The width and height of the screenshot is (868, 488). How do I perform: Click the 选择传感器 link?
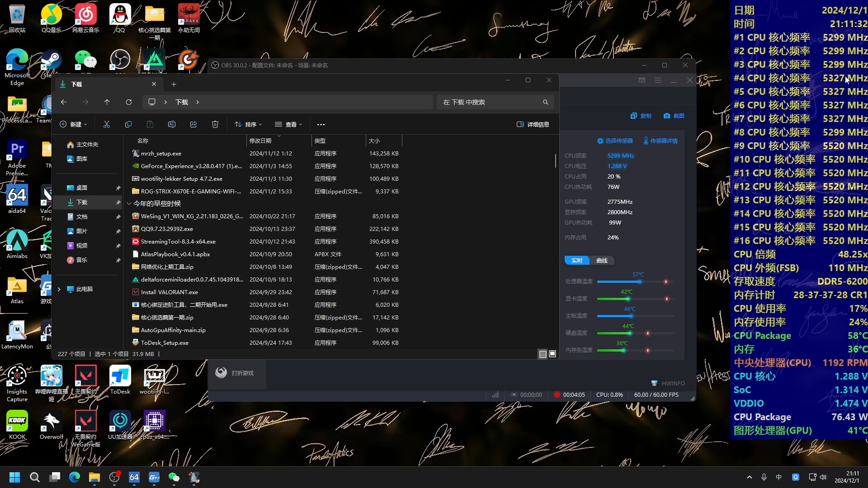point(615,141)
